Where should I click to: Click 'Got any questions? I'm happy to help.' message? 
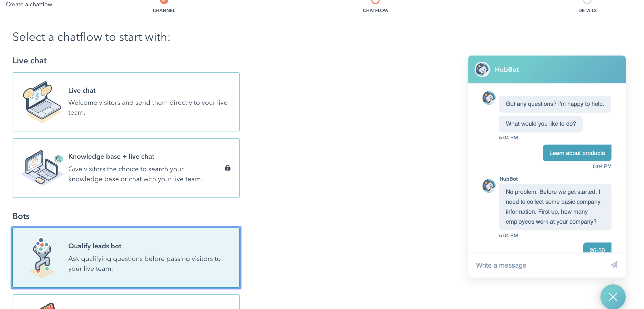coord(555,104)
